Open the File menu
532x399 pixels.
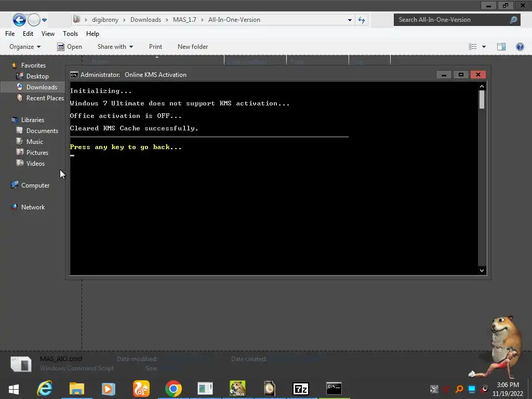click(10, 34)
